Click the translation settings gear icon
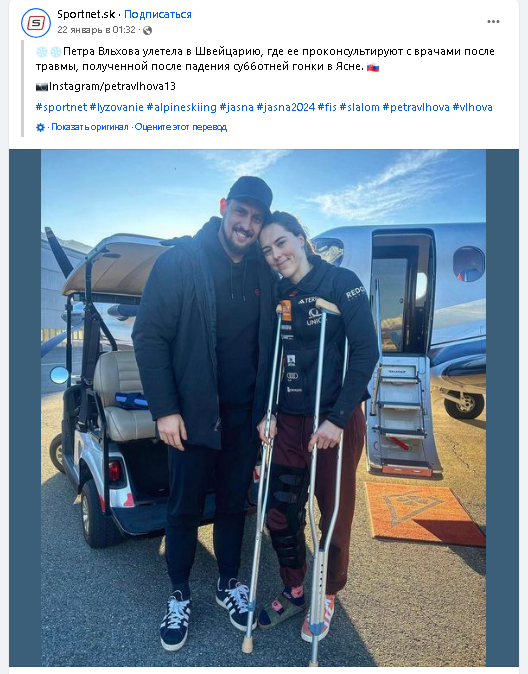Image resolution: width=528 pixels, height=674 pixels. (x=40, y=127)
